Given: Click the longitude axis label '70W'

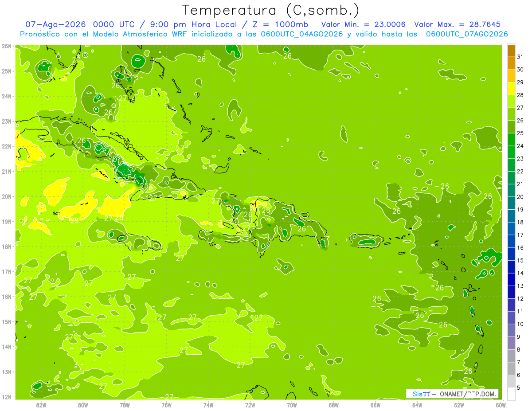Looking at the screenshot, I should click(292, 405).
